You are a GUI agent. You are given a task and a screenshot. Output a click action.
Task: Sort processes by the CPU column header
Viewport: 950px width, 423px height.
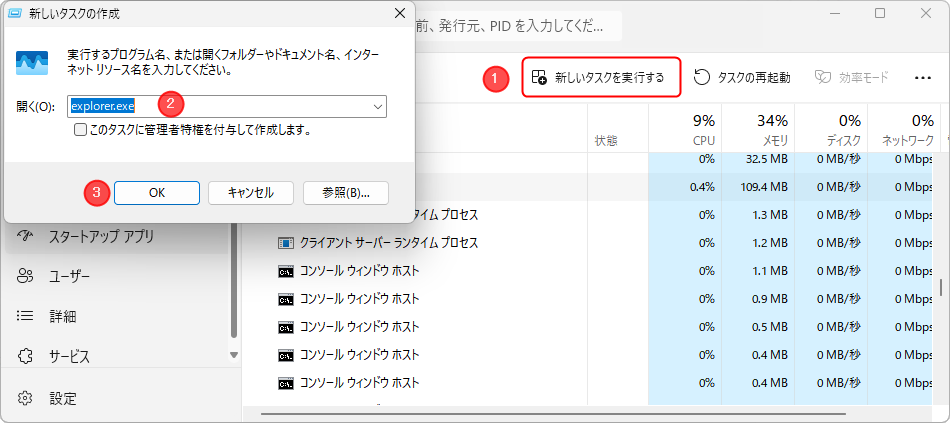(x=685, y=128)
